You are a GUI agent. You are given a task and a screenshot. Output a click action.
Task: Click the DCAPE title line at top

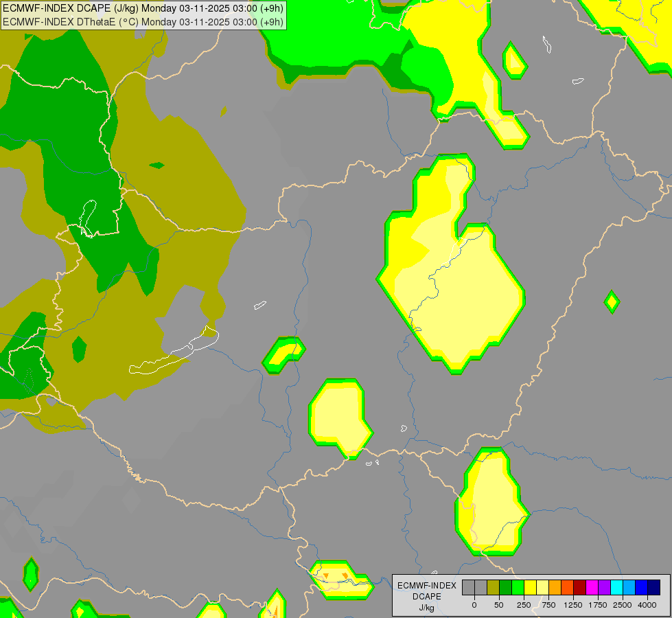pyautogui.click(x=143, y=8)
